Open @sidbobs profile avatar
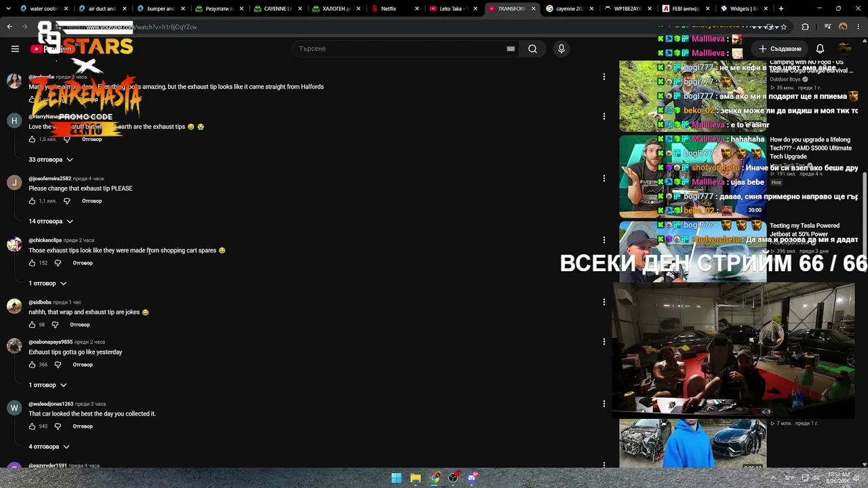Viewport: 868px width, 488px height. point(14,306)
